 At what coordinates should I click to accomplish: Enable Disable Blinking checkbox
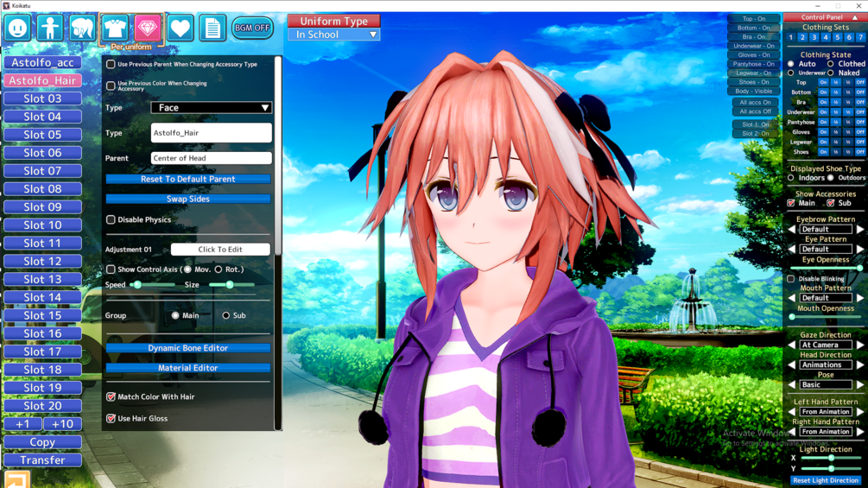tap(791, 279)
